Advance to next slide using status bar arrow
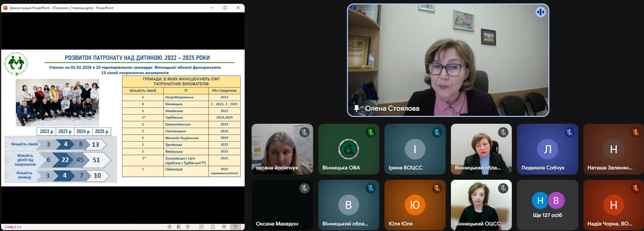The image size is (644, 231). (188, 227)
